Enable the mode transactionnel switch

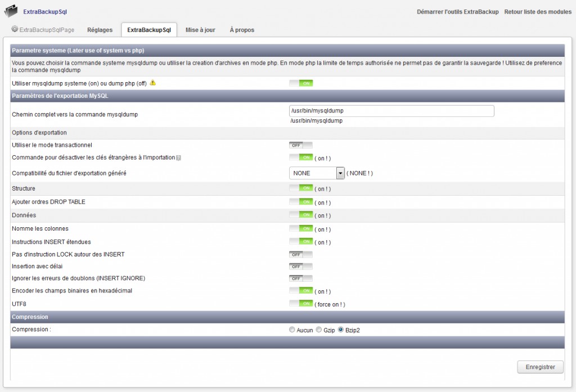click(x=301, y=145)
